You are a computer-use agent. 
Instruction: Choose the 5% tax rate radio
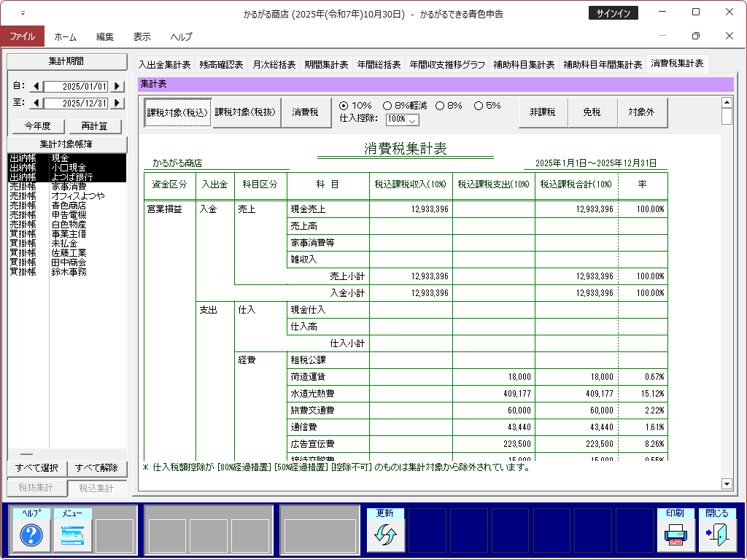click(x=479, y=106)
